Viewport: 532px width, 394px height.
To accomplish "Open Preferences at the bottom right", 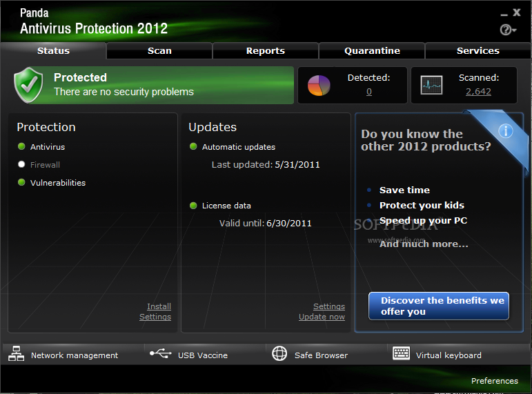I will coord(494,381).
